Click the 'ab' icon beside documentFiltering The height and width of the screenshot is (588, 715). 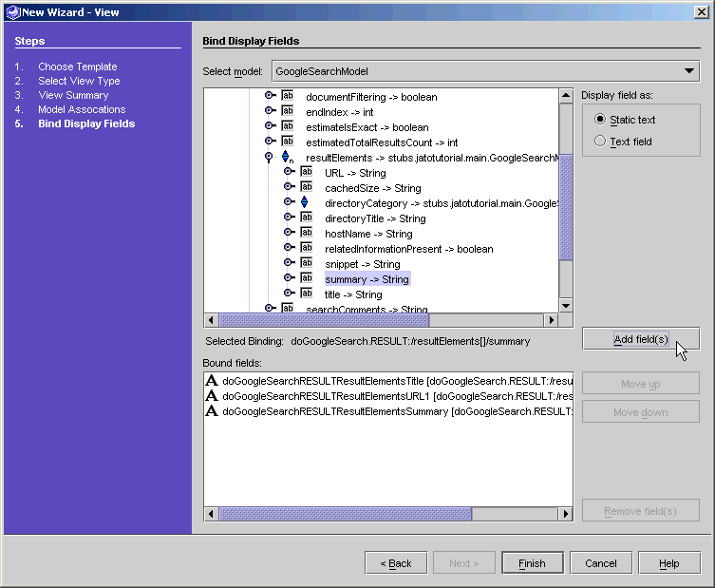[288, 96]
